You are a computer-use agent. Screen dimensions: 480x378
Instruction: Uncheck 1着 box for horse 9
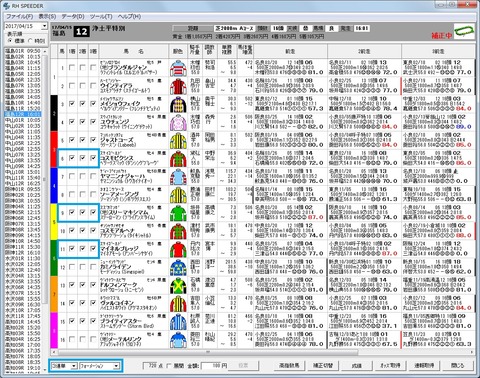click(72, 212)
